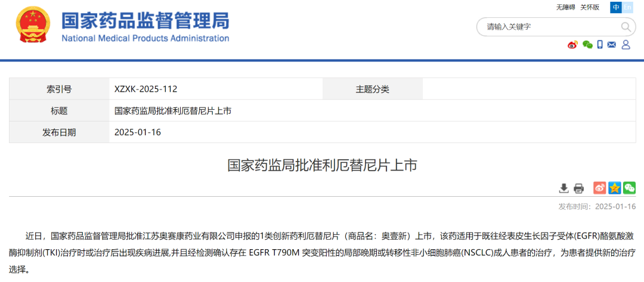Open the user account icon

[626, 45]
